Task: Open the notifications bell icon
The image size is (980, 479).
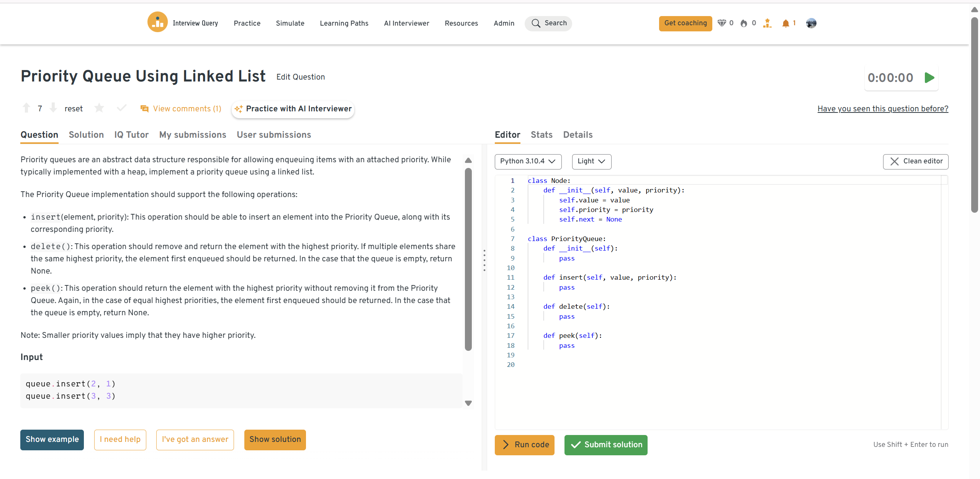Action: (785, 23)
